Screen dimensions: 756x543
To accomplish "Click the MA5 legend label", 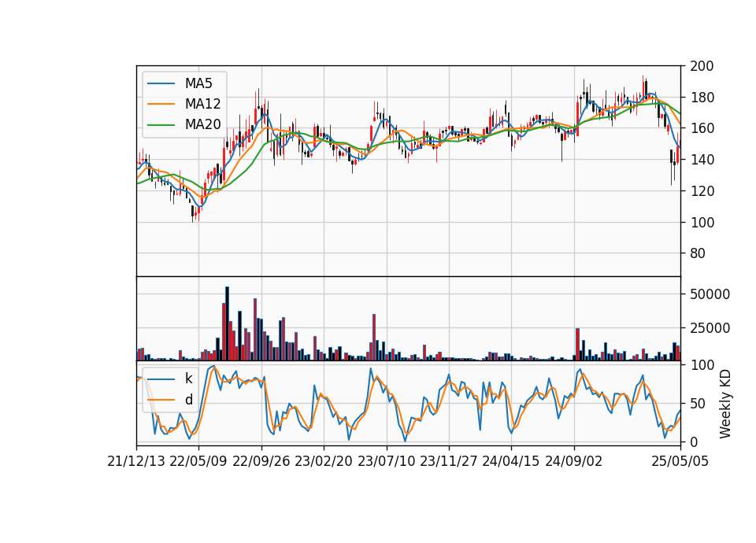I will 198,83.
